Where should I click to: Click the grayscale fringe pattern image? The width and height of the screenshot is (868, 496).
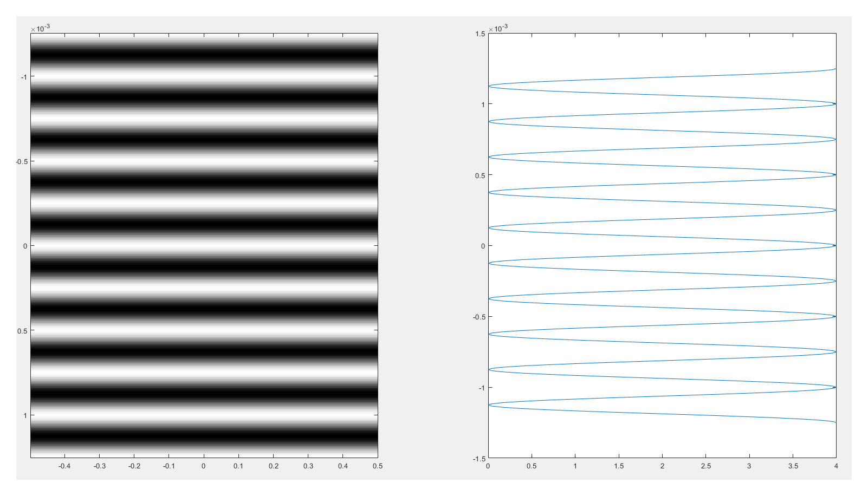[204, 245]
